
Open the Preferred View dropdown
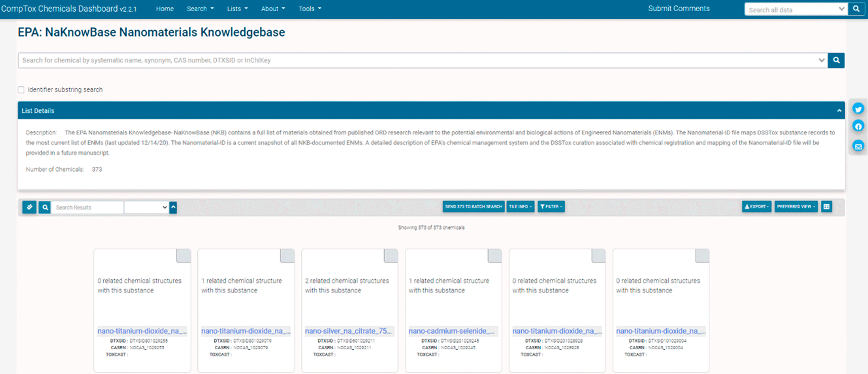tap(796, 207)
